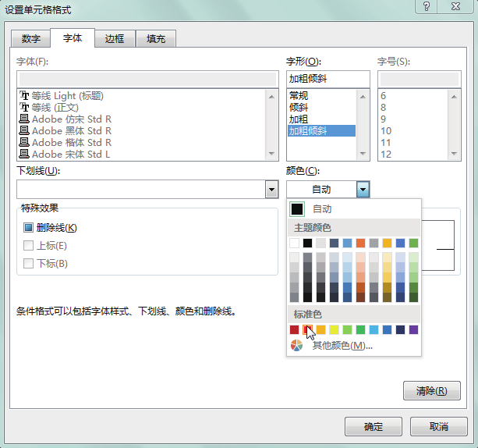Collapse the 颜色 color dropdown arrow
The image size is (478, 448).
tap(363, 190)
